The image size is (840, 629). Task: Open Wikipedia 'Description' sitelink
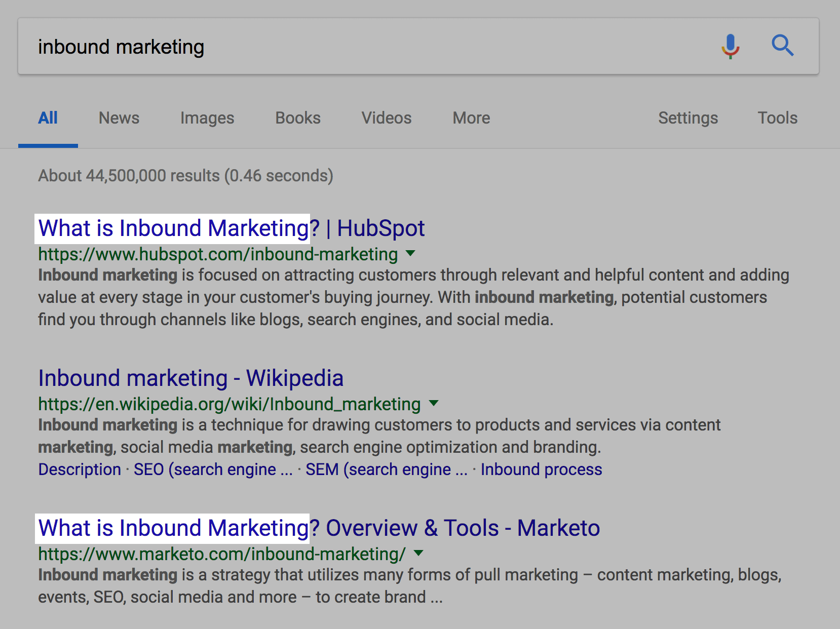click(80, 469)
